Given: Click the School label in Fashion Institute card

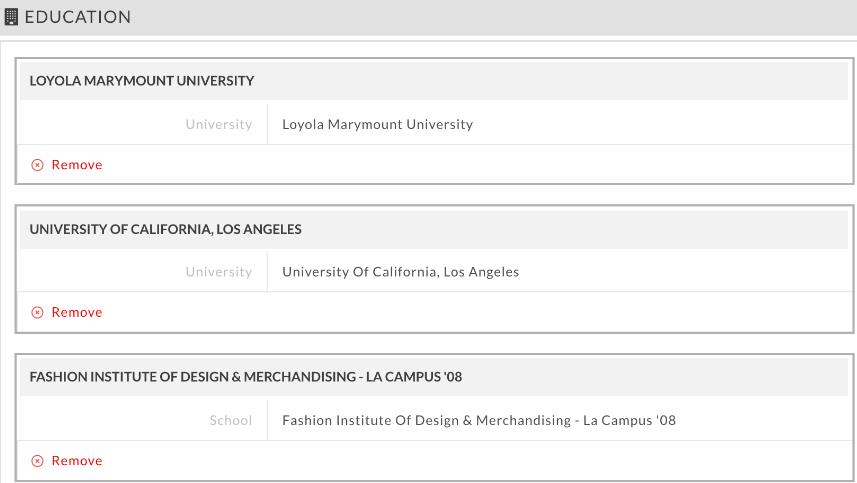Looking at the screenshot, I should (x=231, y=421).
